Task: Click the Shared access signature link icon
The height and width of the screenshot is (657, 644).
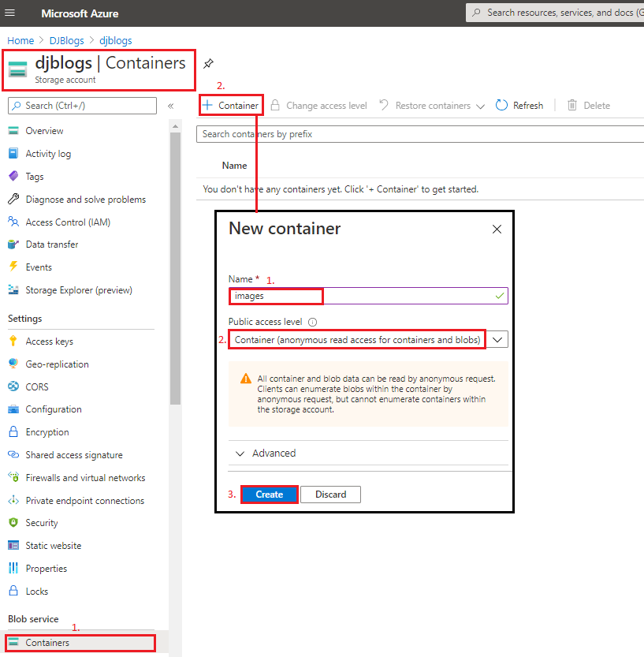Action: pyautogui.click(x=13, y=454)
